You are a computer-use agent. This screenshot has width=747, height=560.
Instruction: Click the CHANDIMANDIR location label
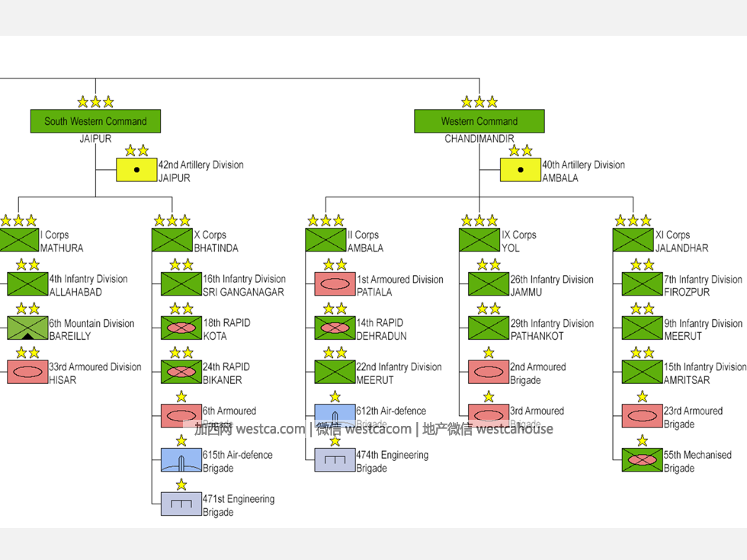click(x=479, y=139)
